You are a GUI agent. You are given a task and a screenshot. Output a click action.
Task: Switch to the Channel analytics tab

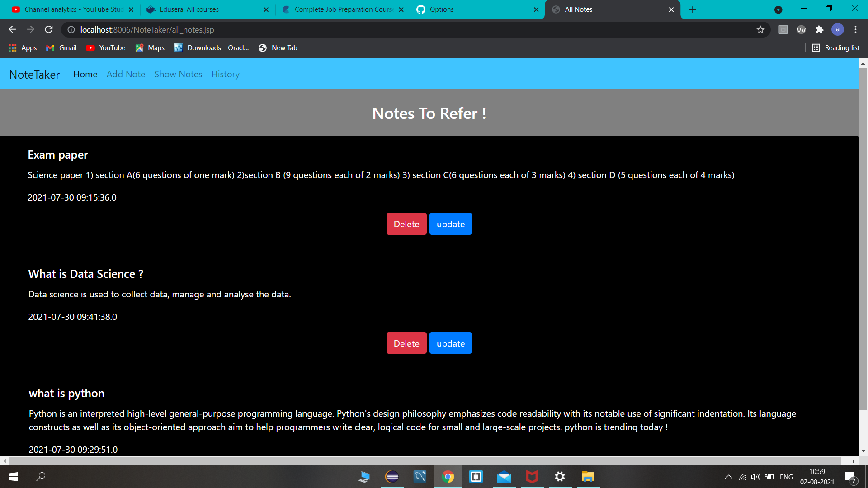click(72, 9)
